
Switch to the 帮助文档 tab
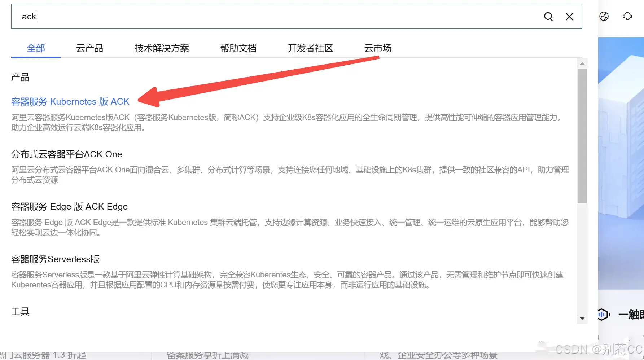[x=238, y=48]
